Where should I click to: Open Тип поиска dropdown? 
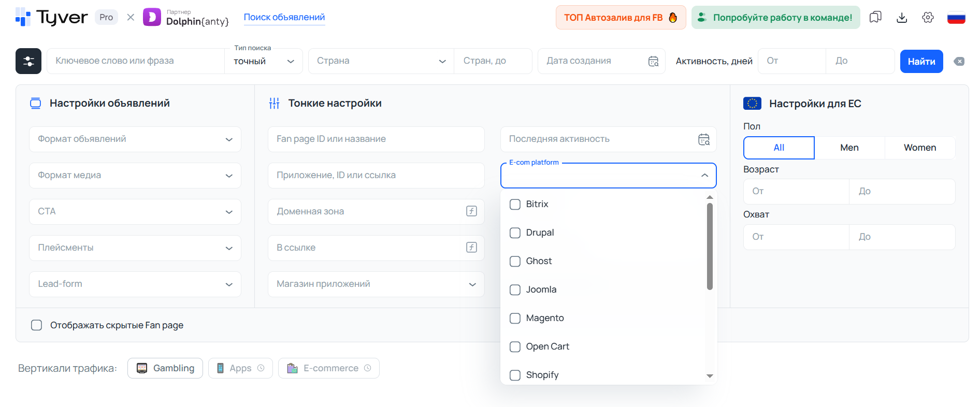264,61
